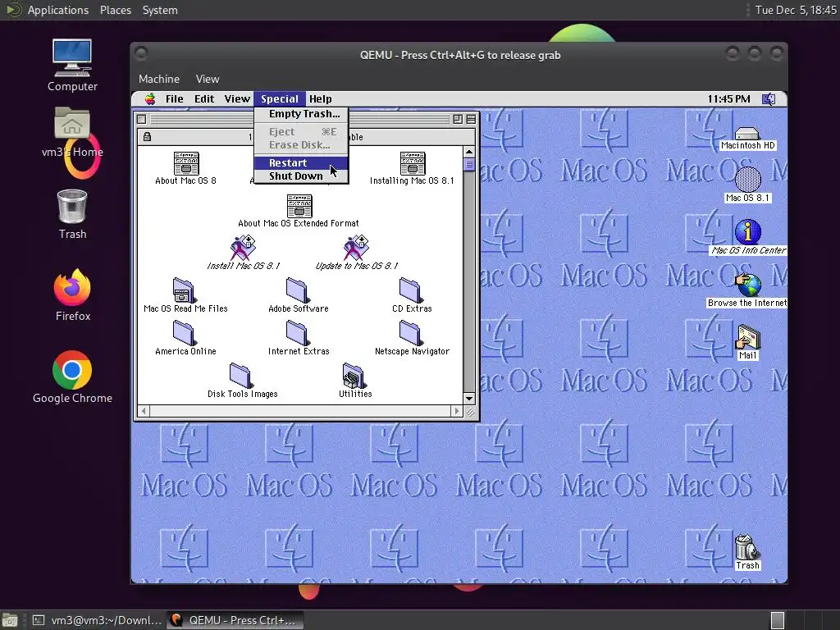Open Google Chrome from the Linux desktop

72,370
